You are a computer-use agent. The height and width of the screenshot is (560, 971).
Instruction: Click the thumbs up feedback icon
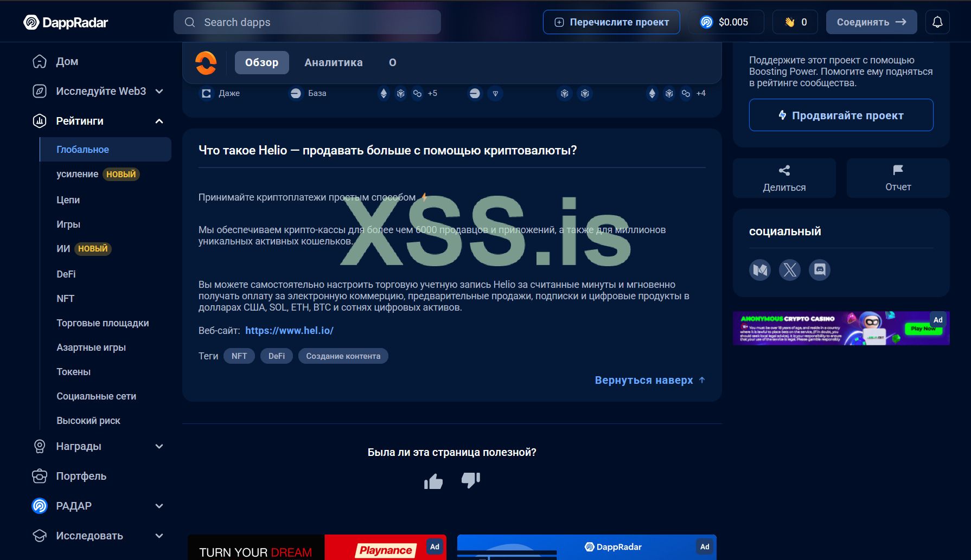click(433, 481)
